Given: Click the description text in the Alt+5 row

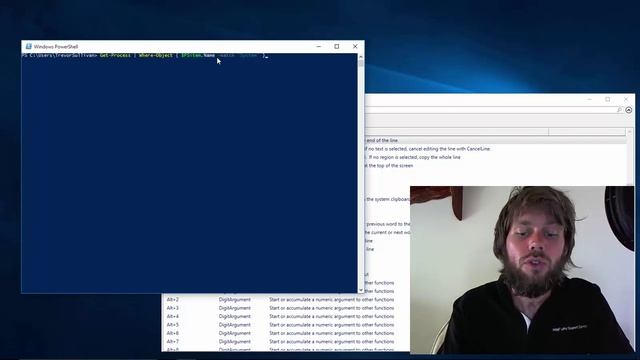Looking at the screenshot, I should [x=331, y=325].
